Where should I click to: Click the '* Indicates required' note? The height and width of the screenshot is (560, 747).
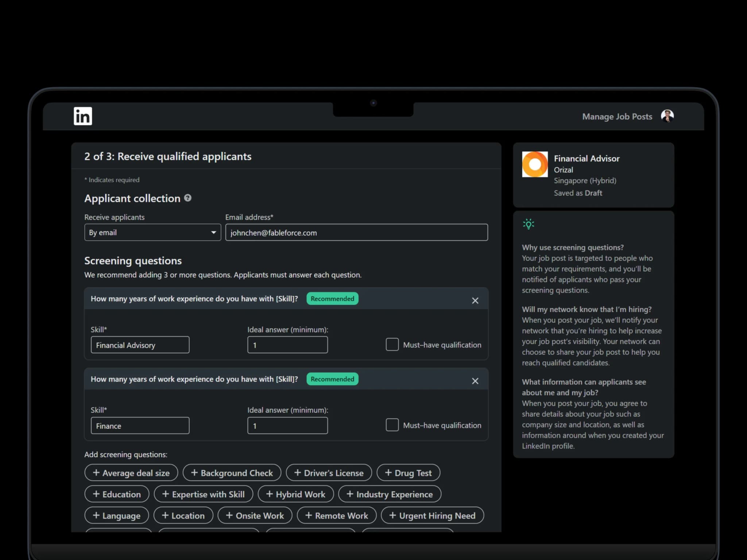pos(112,180)
